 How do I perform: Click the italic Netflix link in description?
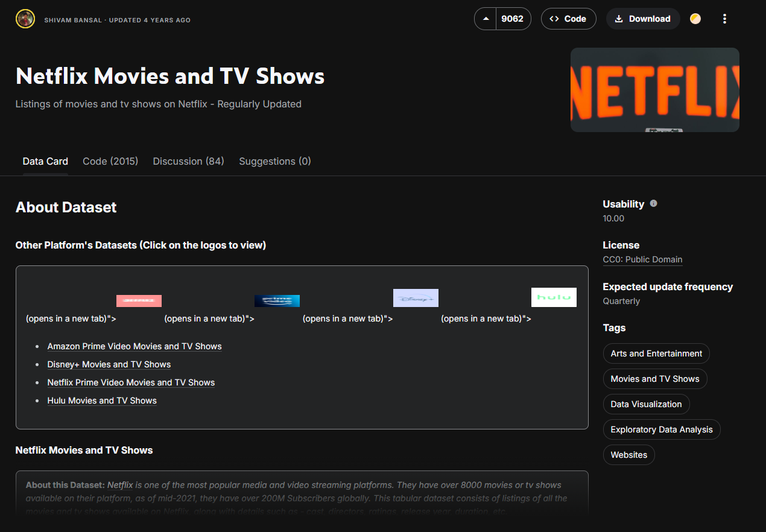point(120,485)
